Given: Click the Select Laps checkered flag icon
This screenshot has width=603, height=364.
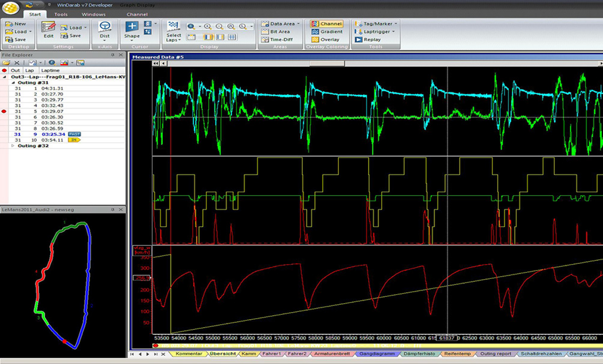Looking at the screenshot, I should coord(174,26).
